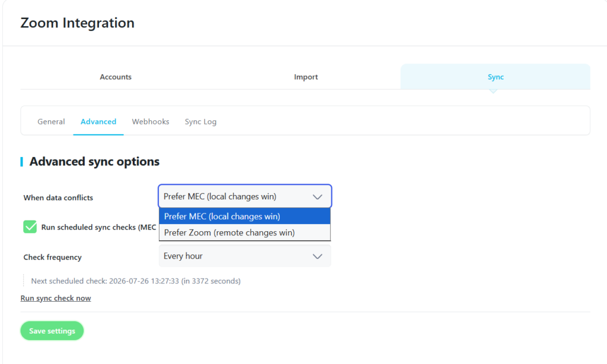Open the Every hour frequency dropdown

pos(245,256)
